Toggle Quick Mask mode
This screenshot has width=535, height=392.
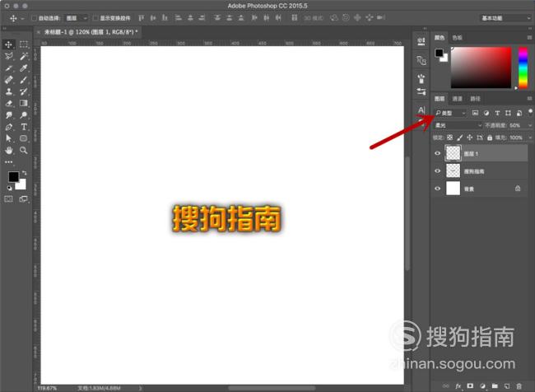pos(8,199)
